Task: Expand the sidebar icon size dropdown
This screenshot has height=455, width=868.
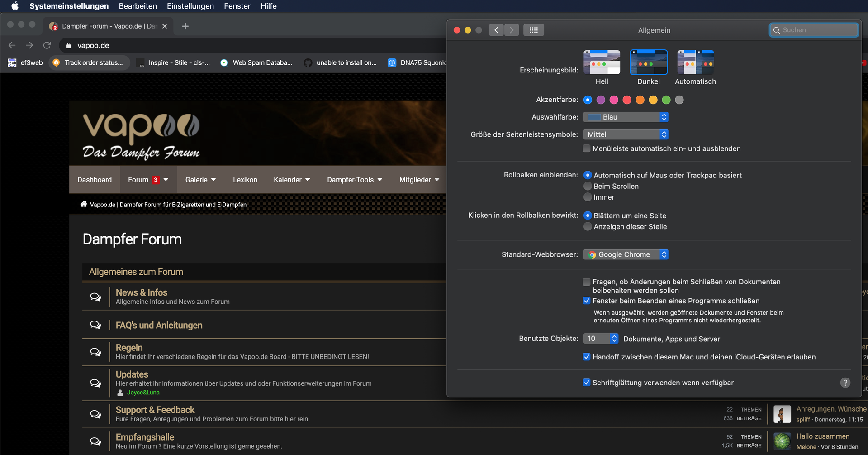Action: pyautogui.click(x=626, y=134)
